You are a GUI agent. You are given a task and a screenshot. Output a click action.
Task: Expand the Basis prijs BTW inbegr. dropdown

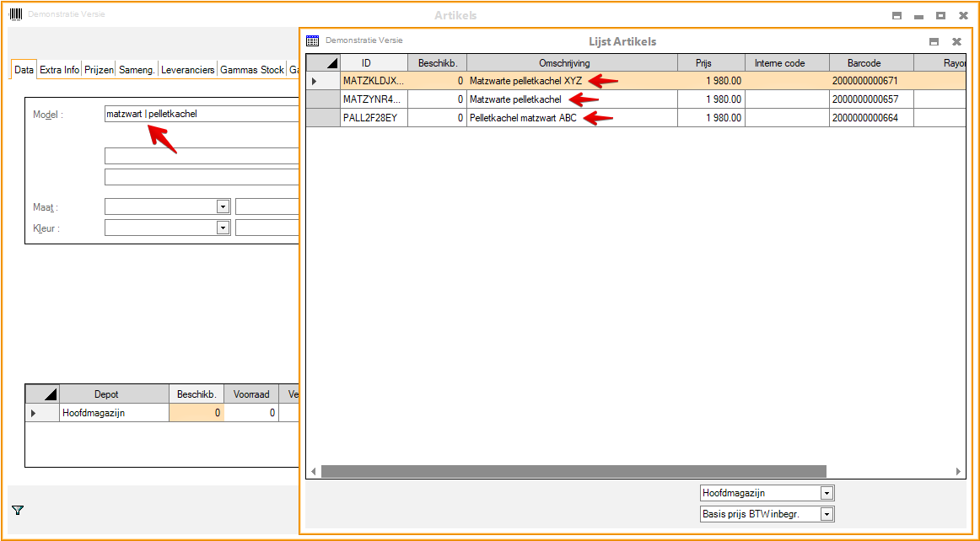click(827, 513)
